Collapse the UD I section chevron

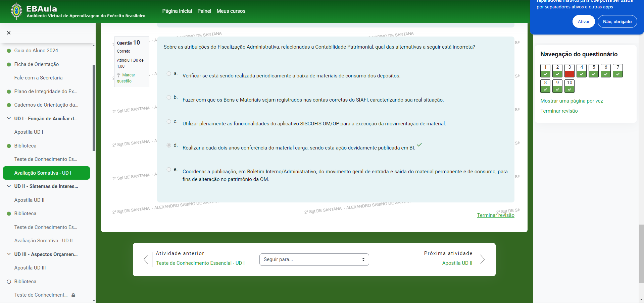tap(9, 118)
